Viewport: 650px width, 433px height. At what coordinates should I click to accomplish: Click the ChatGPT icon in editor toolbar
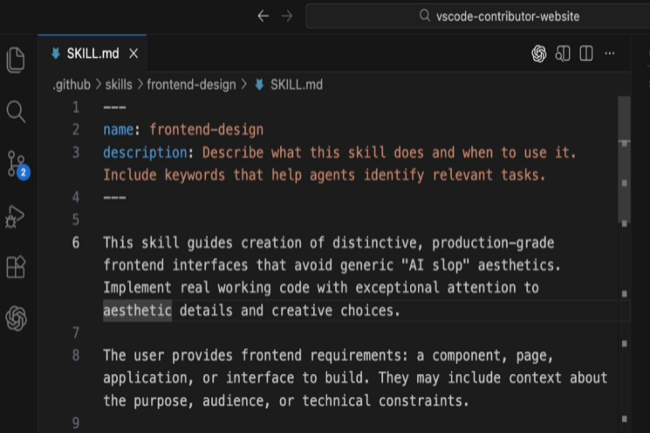(539, 54)
